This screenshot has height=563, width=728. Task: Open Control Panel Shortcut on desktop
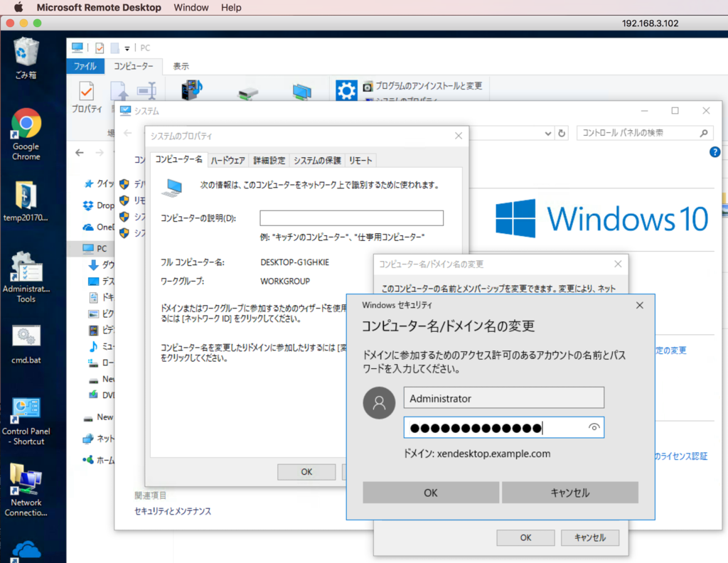(26, 421)
